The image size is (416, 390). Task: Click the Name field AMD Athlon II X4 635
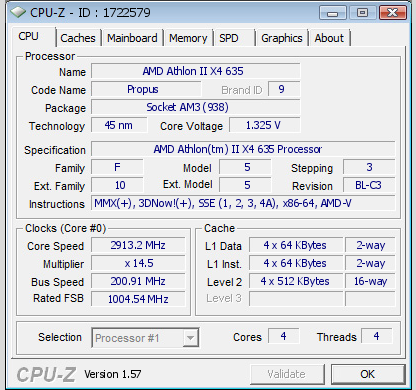point(196,71)
